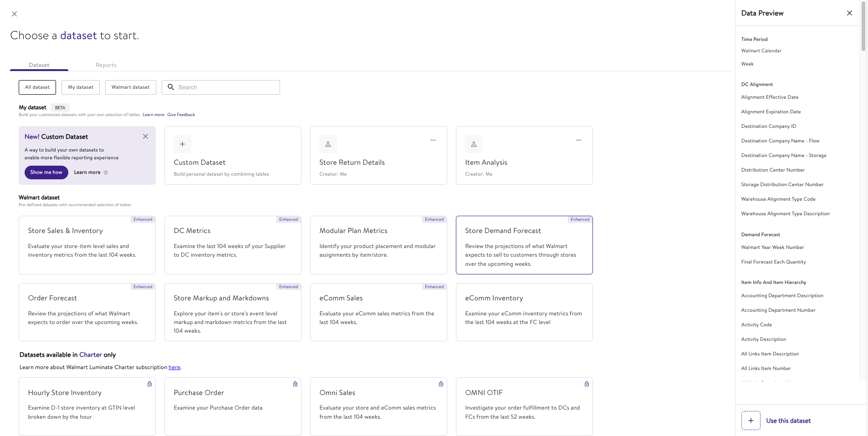Image resolution: width=868 pixels, height=436 pixels.
Task: Filter by All dataset
Action: [x=37, y=87]
